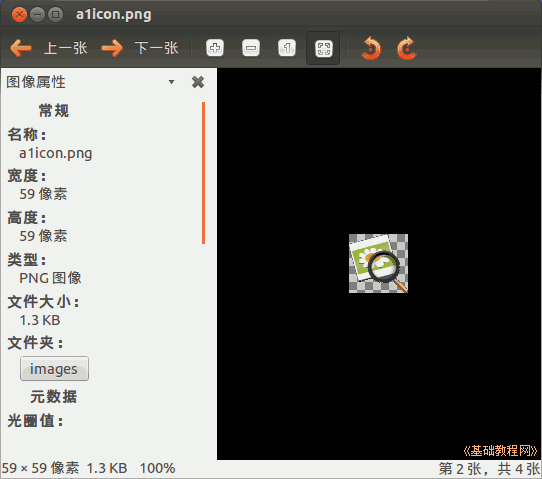
Task: Click the next image arrow icon
Action: 112,48
